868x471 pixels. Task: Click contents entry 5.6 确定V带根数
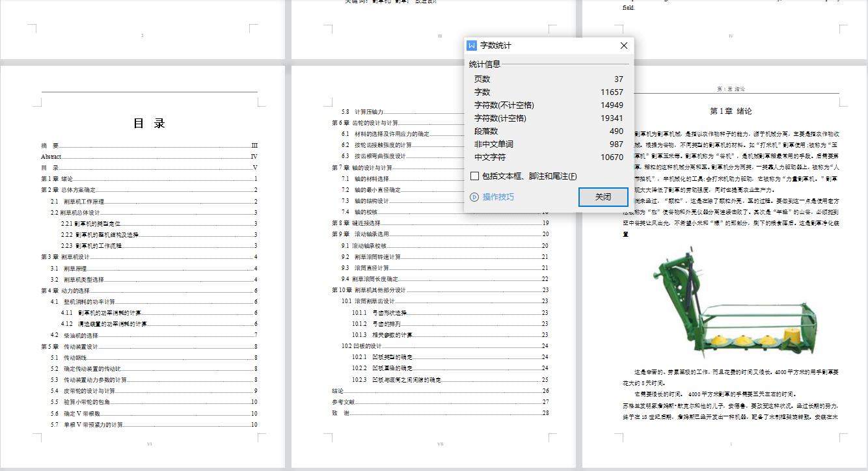[x=154, y=413]
